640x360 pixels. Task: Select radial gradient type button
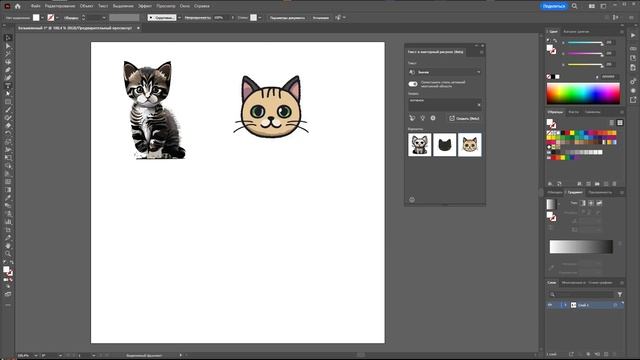pyautogui.click(x=591, y=203)
